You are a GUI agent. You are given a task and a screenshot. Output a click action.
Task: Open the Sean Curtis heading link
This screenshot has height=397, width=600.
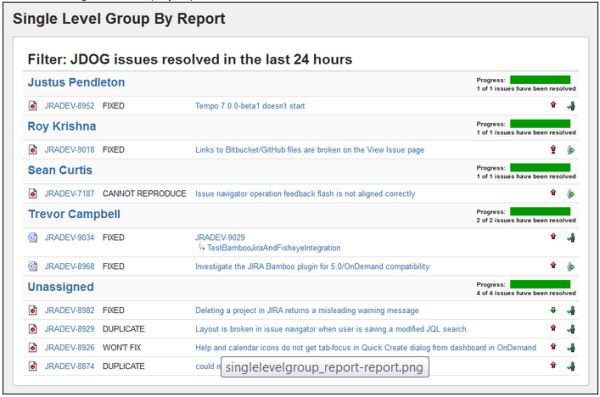[60, 170]
